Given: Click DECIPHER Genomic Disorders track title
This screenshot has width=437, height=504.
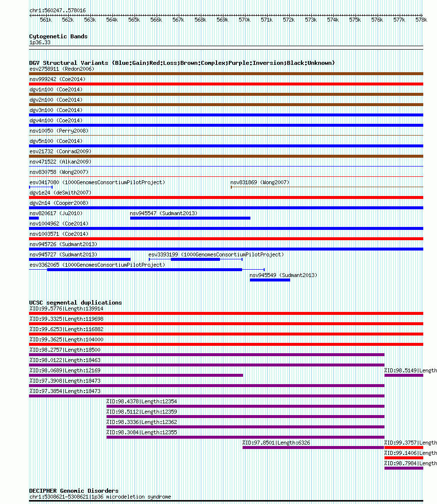Looking at the screenshot, I should [x=74, y=491].
